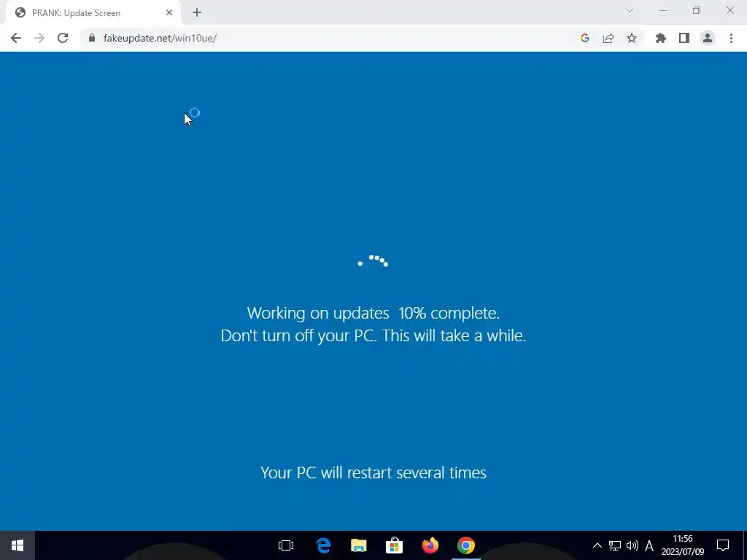Open Microsoft Store from the taskbar
The height and width of the screenshot is (560, 747).
(x=395, y=545)
